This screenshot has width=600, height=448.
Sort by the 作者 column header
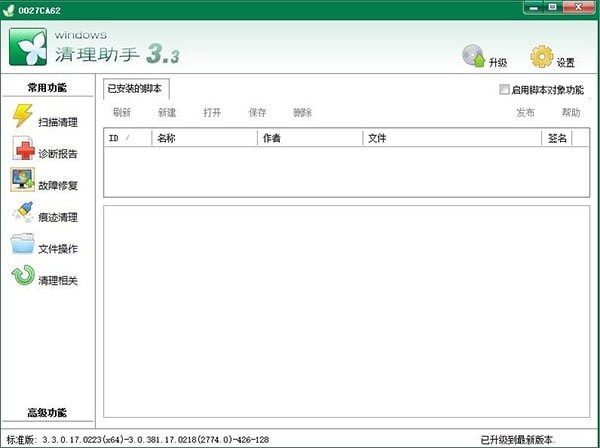310,138
